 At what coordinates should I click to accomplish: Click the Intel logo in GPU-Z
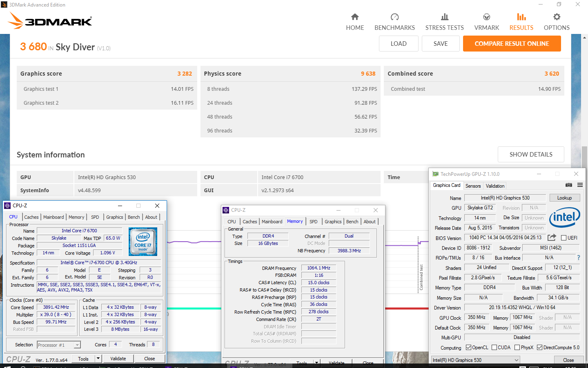pyautogui.click(x=565, y=218)
